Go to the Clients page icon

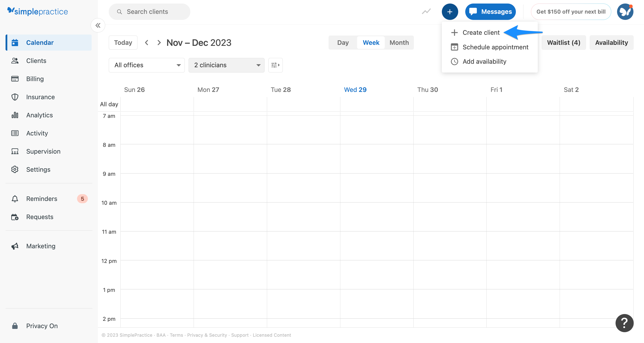coord(15,61)
